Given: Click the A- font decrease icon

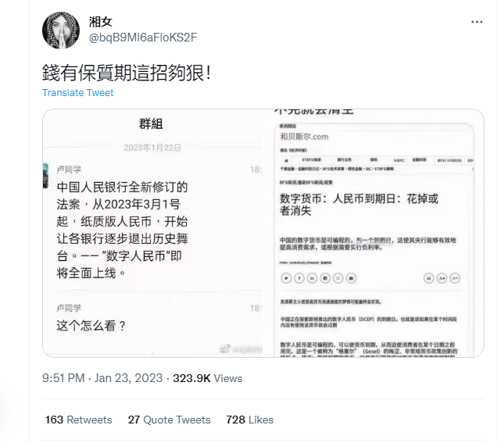Looking at the screenshot, I should click(x=455, y=278).
